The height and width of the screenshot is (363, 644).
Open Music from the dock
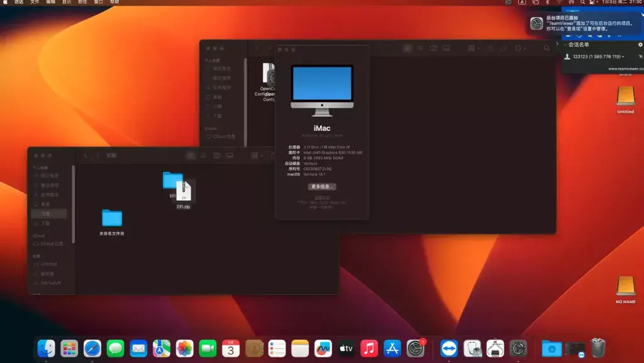[x=369, y=349]
